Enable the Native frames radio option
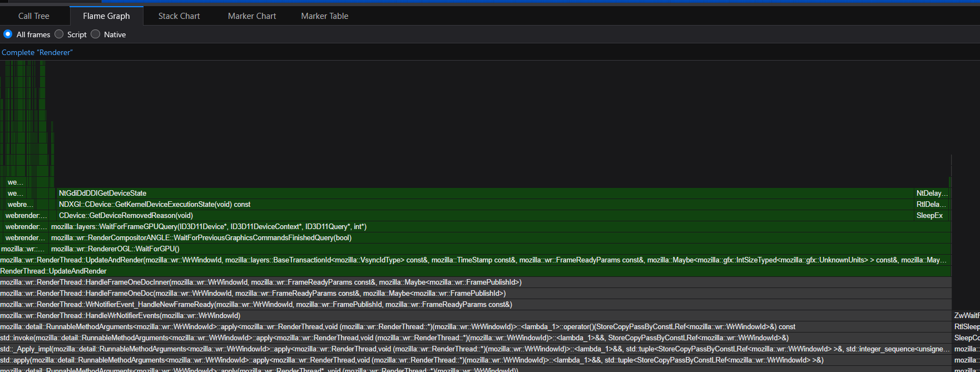980x372 pixels. coord(96,34)
